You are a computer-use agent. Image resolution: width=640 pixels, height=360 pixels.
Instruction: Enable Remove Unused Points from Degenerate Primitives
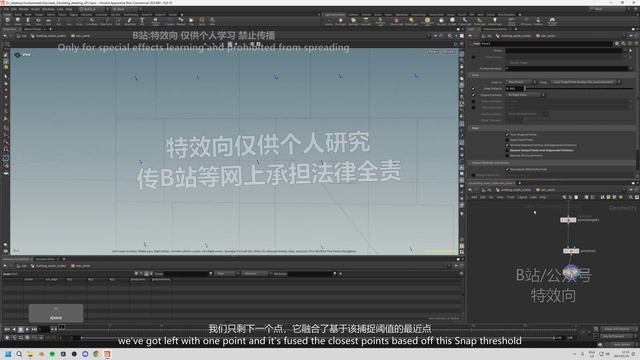[507, 150]
